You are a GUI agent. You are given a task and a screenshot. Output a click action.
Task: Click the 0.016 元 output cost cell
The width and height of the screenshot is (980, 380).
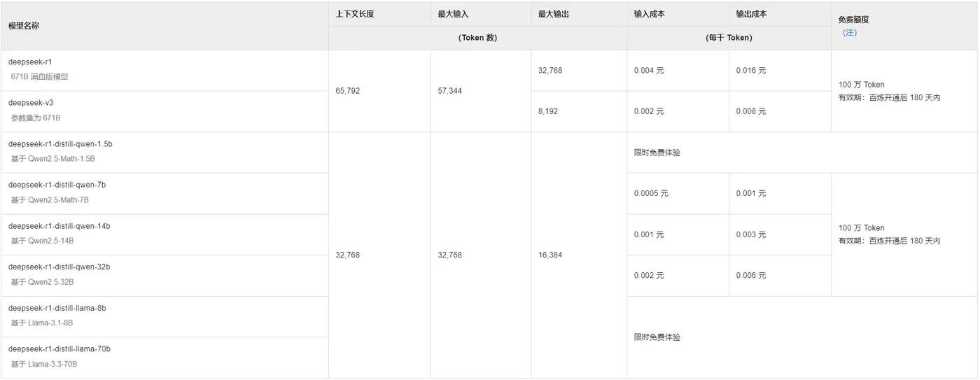[x=751, y=71]
